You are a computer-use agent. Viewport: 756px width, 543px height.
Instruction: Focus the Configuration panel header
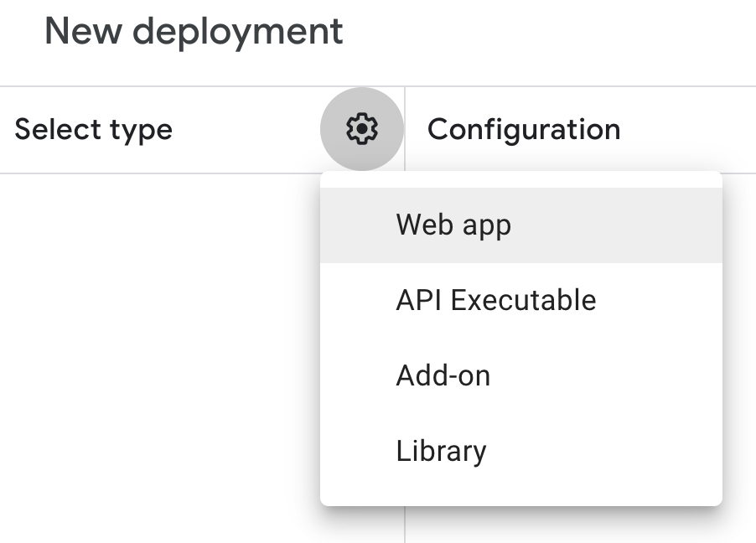point(524,130)
